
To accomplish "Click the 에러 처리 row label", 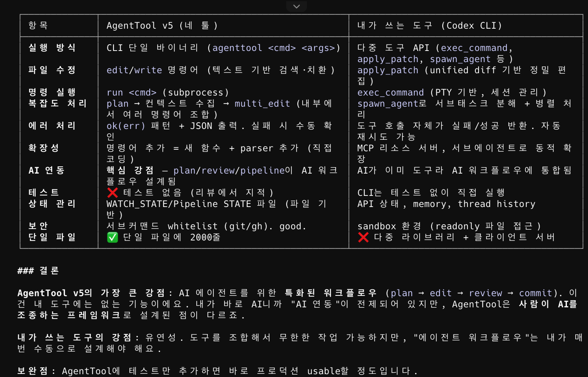I will (x=52, y=126).
